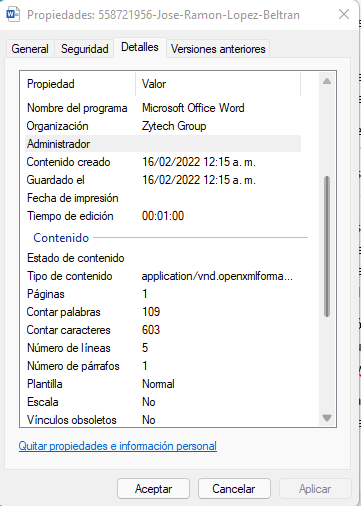Select the Nombre del programa row

(x=163, y=108)
